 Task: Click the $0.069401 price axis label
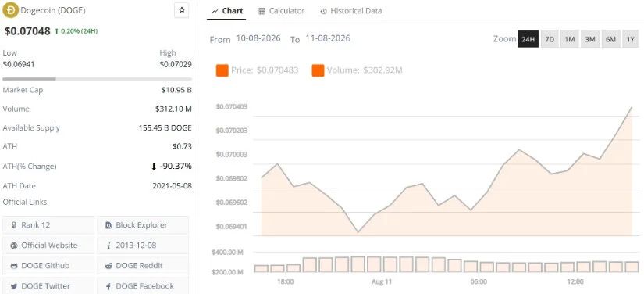pos(232,227)
